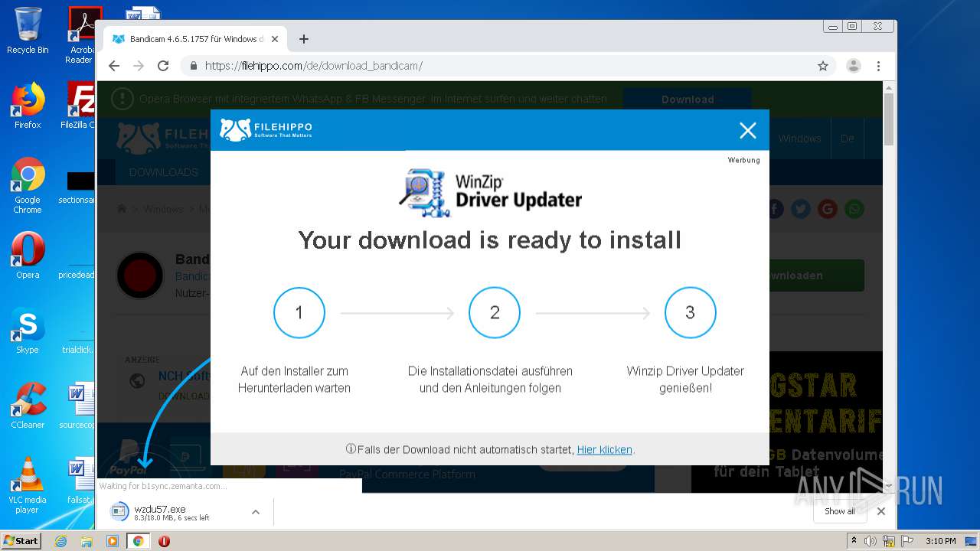
Task: Click the Windows Start button
Action: (x=21, y=540)
